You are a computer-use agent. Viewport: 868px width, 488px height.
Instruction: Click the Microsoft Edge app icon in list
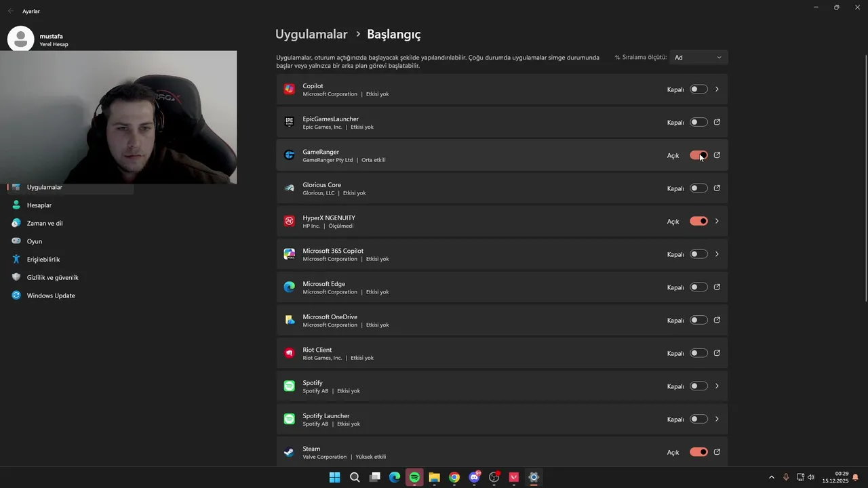tap(290, 287)
